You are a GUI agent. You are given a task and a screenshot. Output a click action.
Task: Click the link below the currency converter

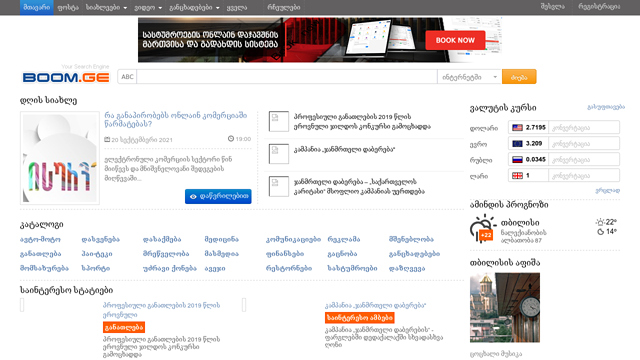[607, 190]
